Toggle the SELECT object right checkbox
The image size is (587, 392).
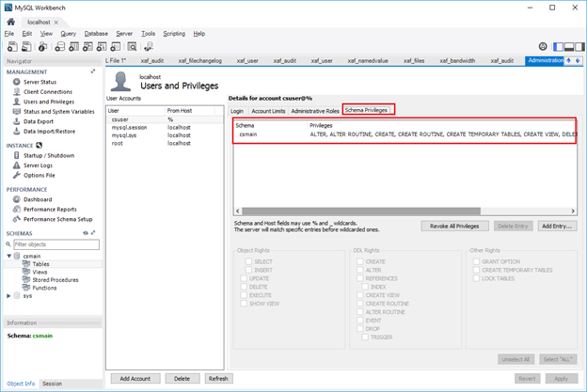[x=248, y=261]
